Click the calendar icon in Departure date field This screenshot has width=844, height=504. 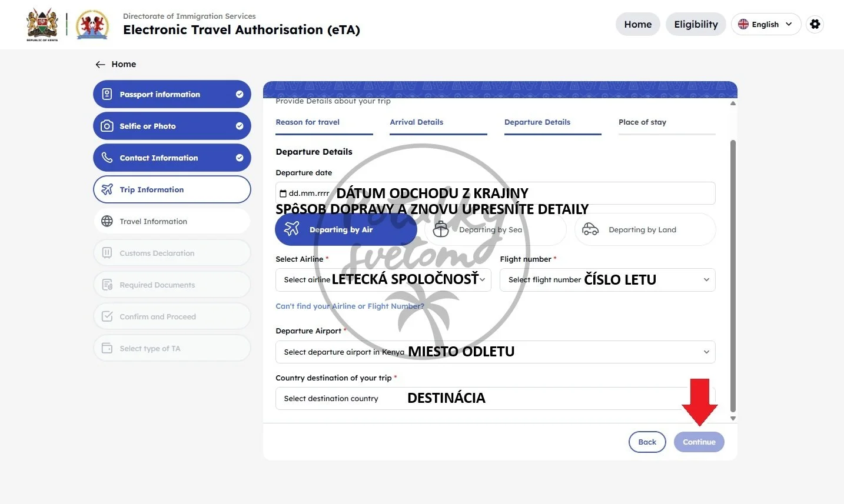tap(283, 193)
